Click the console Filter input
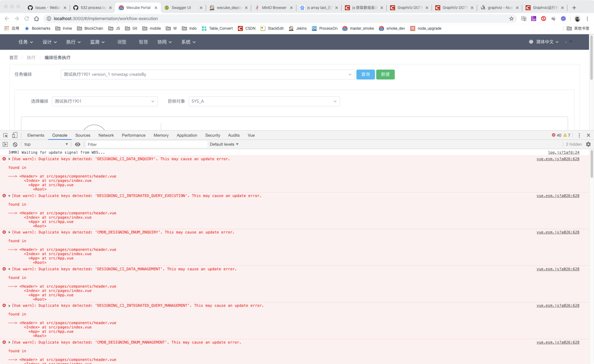594x364 pixels. [146, 144]
